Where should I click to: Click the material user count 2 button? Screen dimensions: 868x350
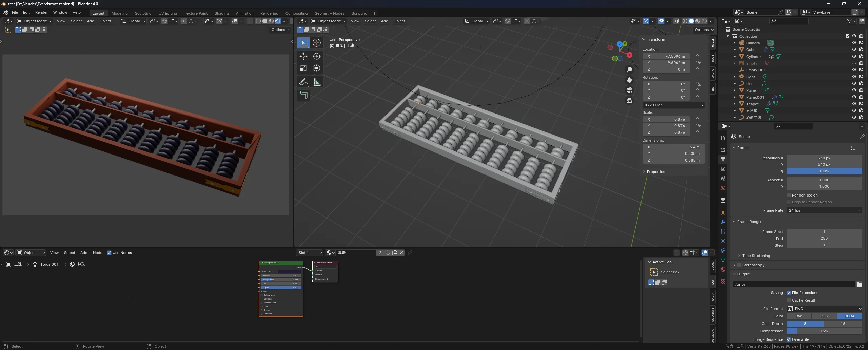pyautogui.click(x=380, y=253)
